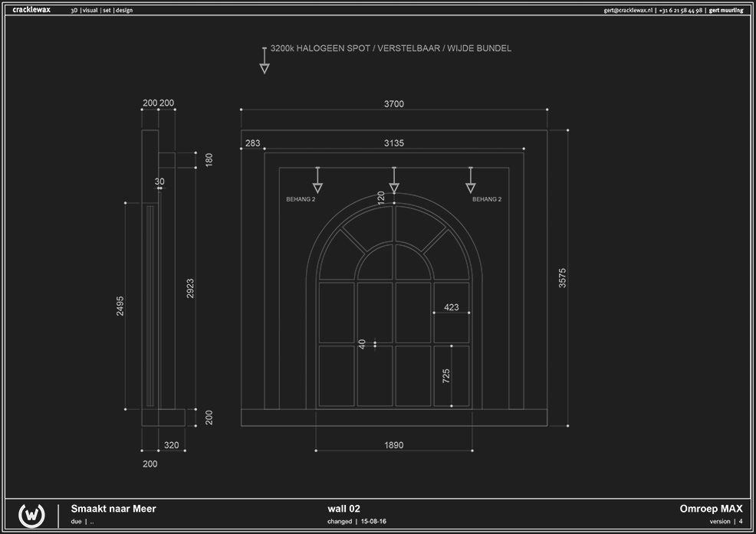
Task: Select the right spotlight arrow above BEHANG 2
Action: pyautogui.click(x=470, y=181)
